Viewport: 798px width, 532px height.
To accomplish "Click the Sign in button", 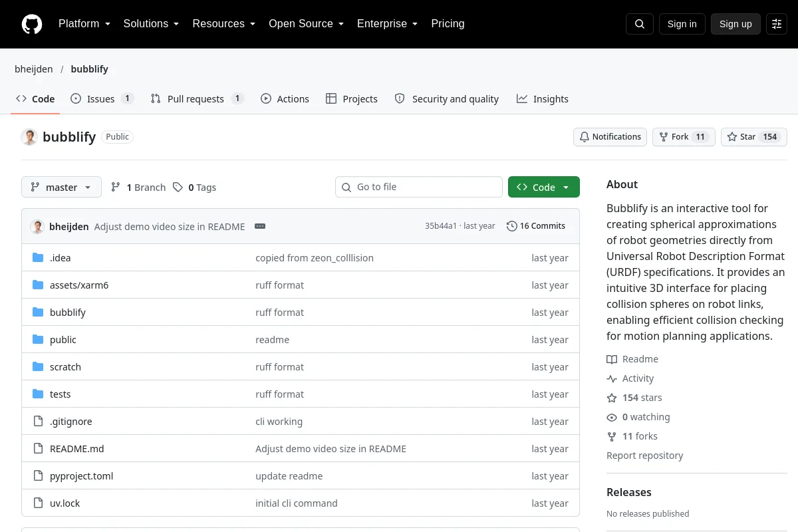I will pyautogui.click(x=682, y=24).
